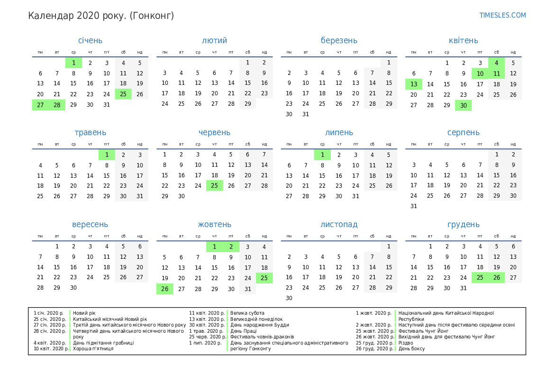This screenshot has width=554, height=392.
Task: Select the highlighted 25 in січень
Action: 123,94
